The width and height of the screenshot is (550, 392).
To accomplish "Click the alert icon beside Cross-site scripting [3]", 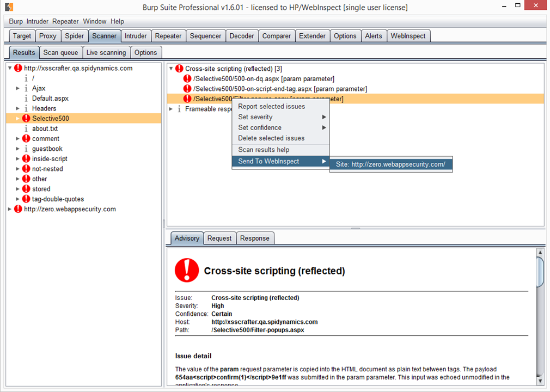I will tap(179, 69).
